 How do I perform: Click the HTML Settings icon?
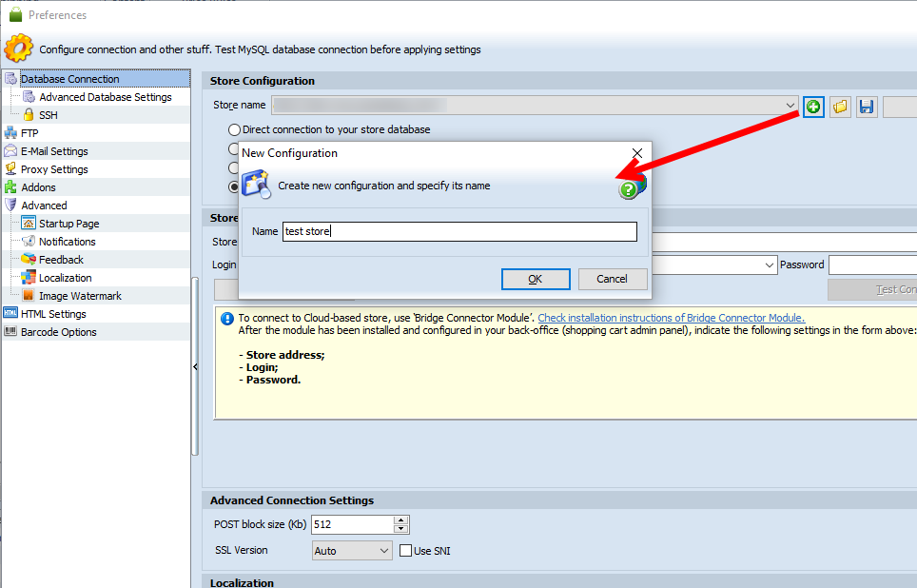point(10,314)
